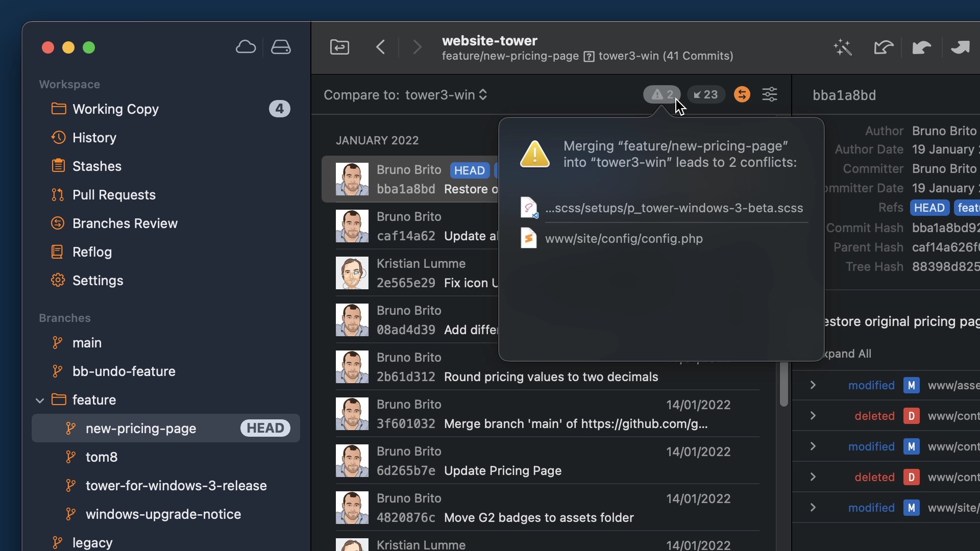This screenshot has height=551, width=980.
Task: Toggle the orange sync status icon
Action: click(742, 94)
